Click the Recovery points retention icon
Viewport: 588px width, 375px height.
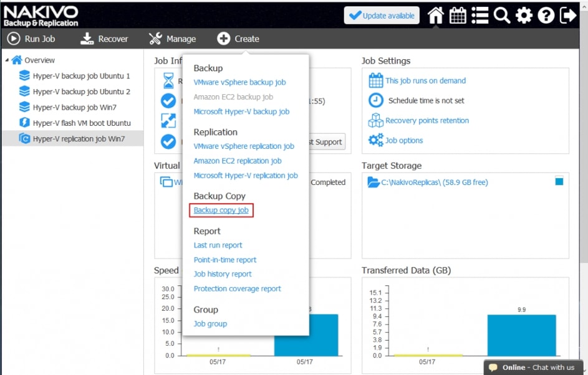coord(375,121)
